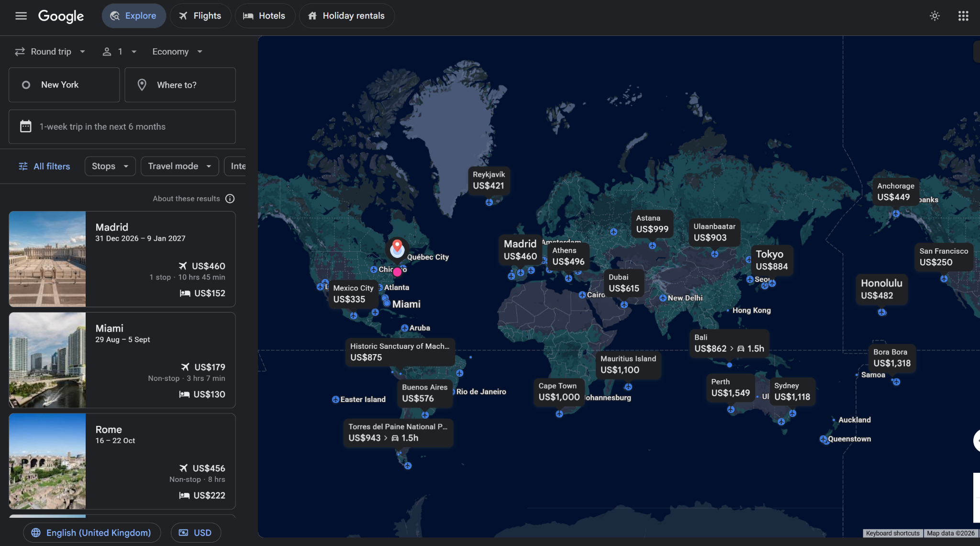
Task: Expand the Economy class dropdown
Action: [178, 52]
